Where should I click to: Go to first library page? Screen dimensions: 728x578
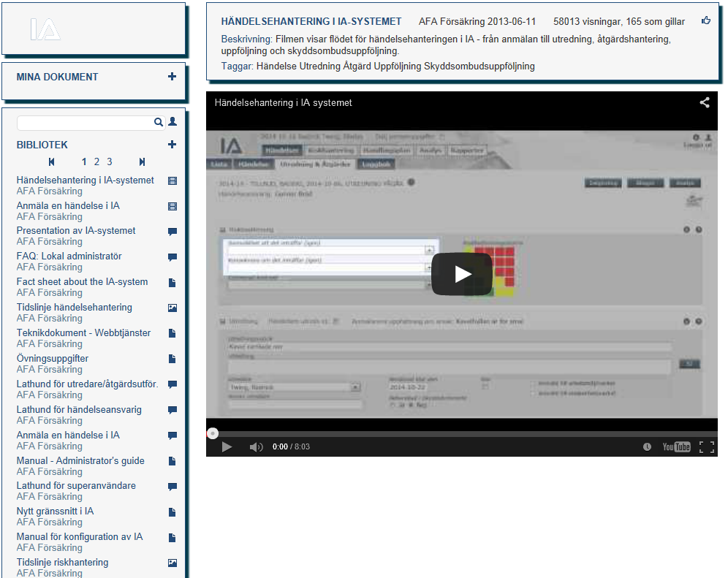52,161
